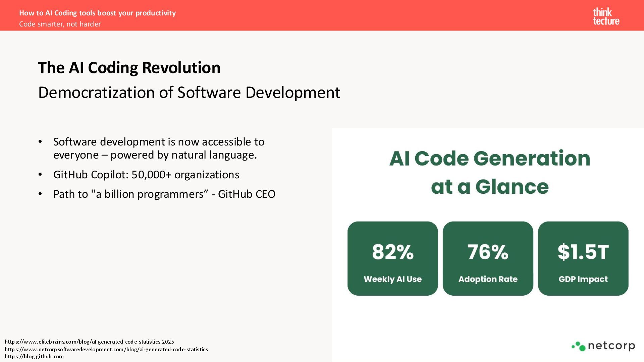The image size is (644, 362).
Task: Open the blog.github.com link
Action: [x=34, y=357]
